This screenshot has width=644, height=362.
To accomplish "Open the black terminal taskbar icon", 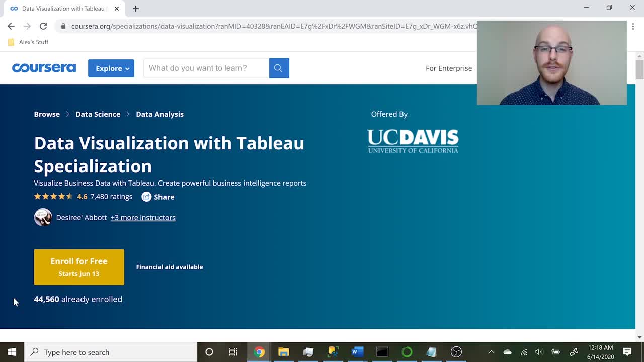I will click(382, 352).
